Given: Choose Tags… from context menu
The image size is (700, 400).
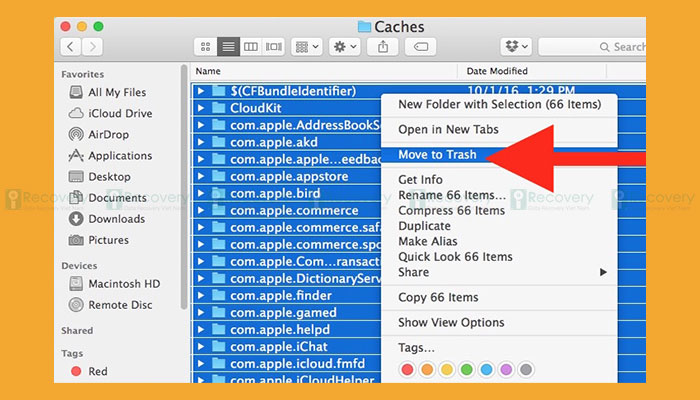Looking at the screenshot, I should (499, 347).
